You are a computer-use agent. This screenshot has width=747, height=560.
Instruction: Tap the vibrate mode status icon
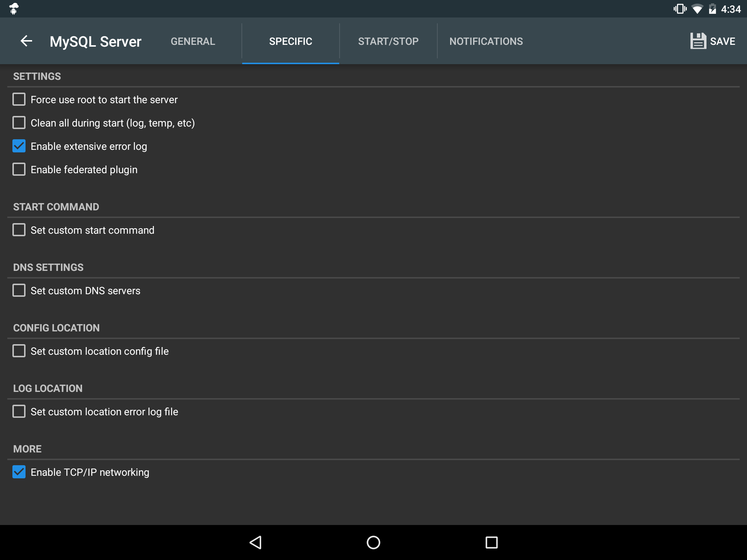tap(680, 9)
